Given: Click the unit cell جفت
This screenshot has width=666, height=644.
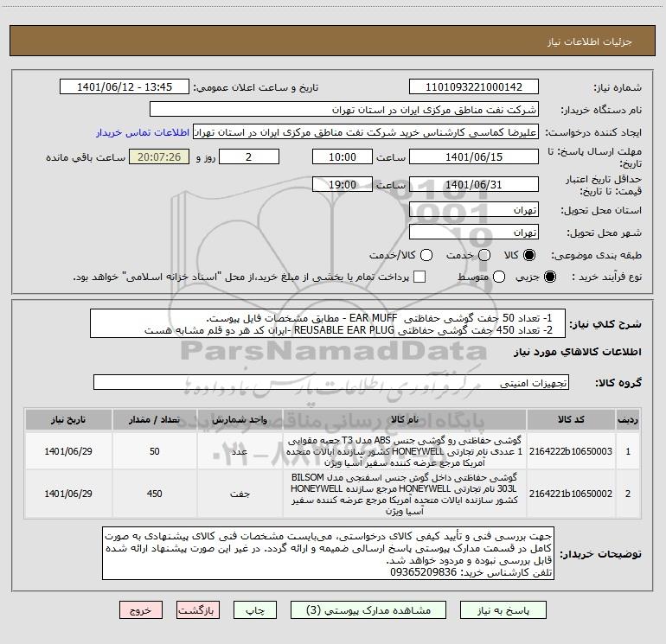Looking at the screenshot, I should click(x=240, y=494).
